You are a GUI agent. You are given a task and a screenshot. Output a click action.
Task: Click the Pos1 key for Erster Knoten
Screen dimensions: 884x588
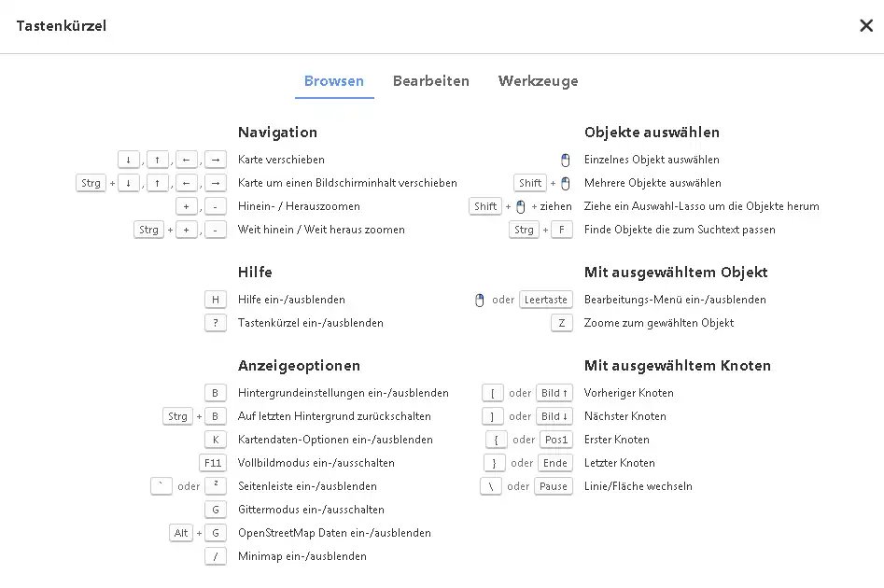[556, 440]
